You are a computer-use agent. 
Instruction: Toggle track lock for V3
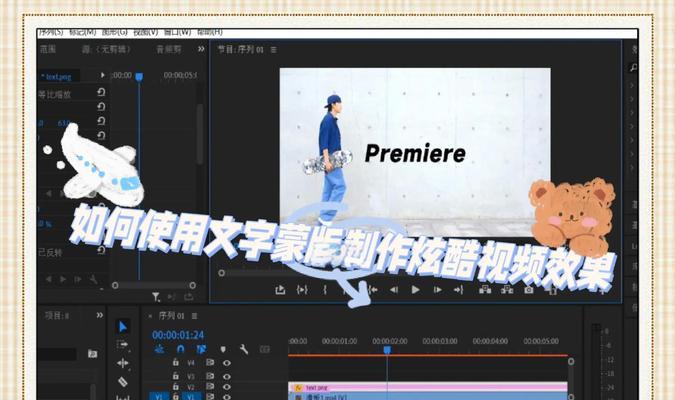[x=176, y=376]
